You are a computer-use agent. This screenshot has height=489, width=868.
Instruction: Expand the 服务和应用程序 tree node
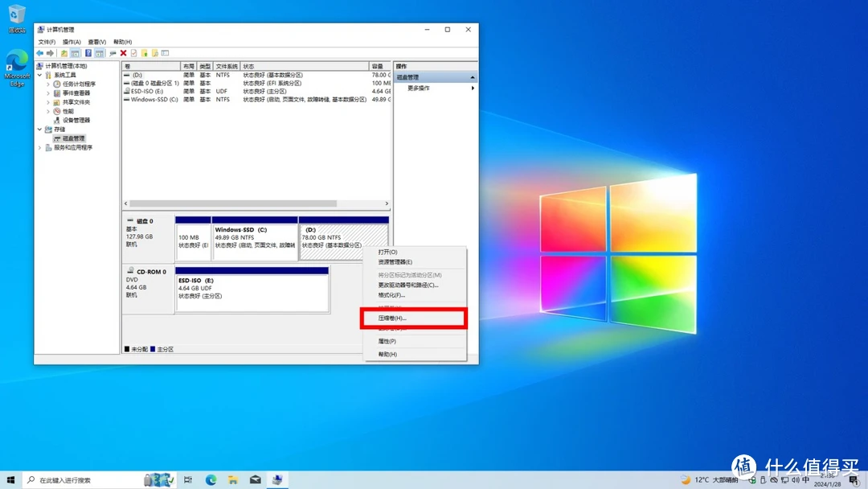pos(39,147)
